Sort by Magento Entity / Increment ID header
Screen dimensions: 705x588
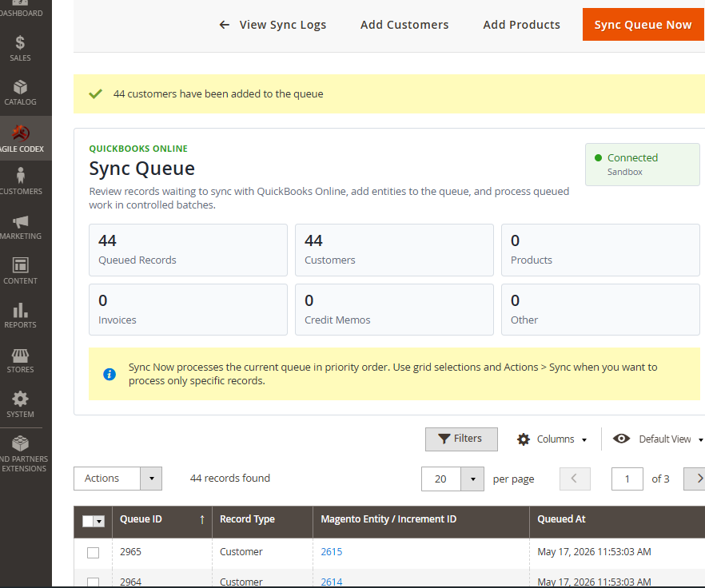pyautogui.click(x=420, y=522)
